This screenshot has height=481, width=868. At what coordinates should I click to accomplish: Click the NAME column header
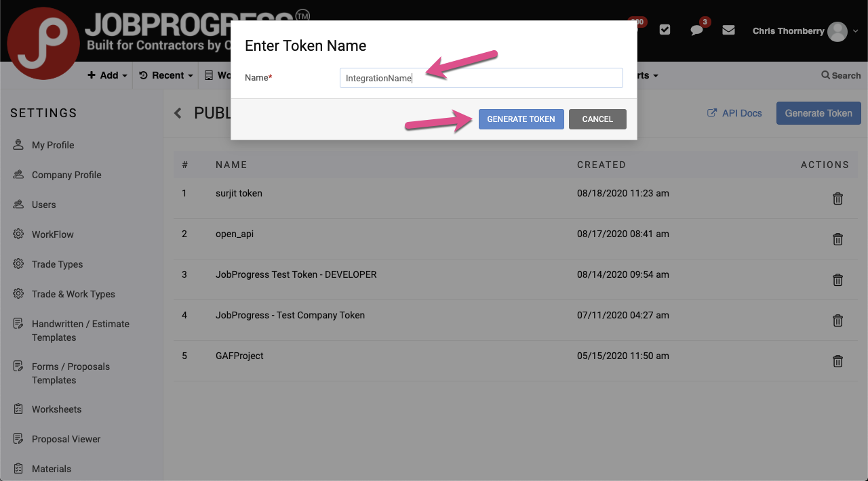click(231, 165)
